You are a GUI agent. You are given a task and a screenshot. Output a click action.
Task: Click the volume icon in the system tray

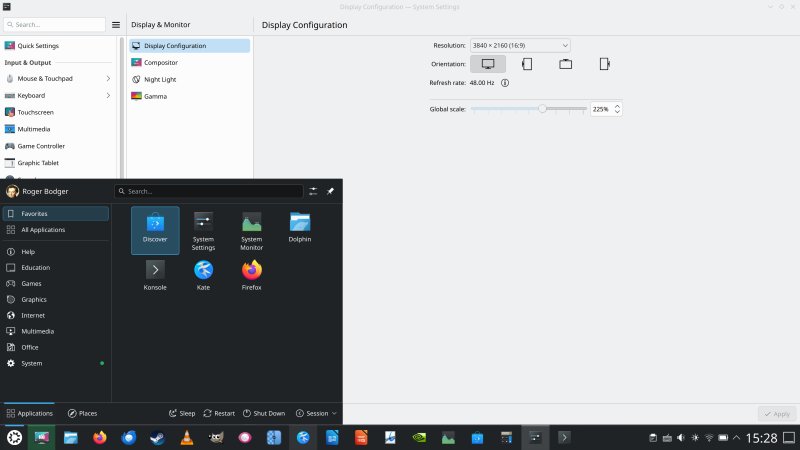click(x=681, y=438)
